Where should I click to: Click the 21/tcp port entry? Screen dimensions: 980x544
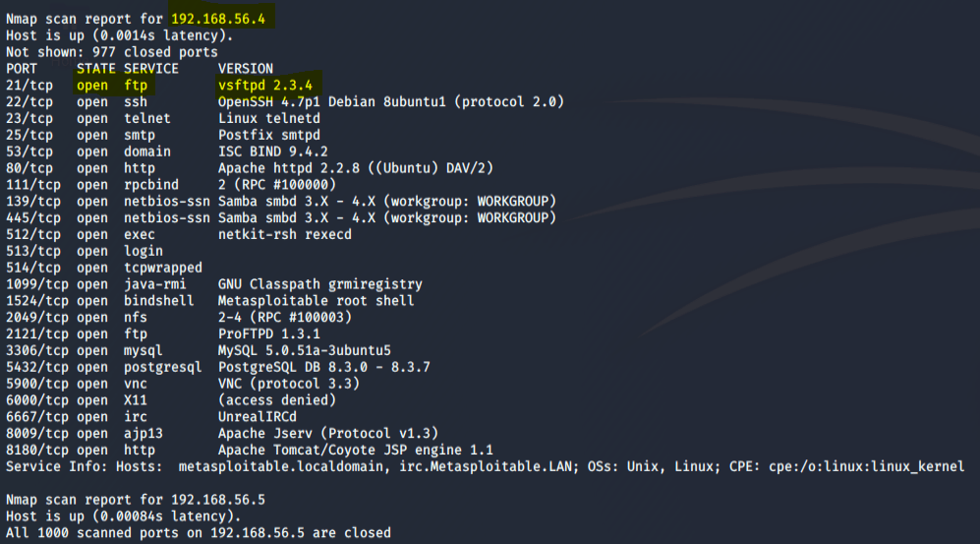point(29,86)
